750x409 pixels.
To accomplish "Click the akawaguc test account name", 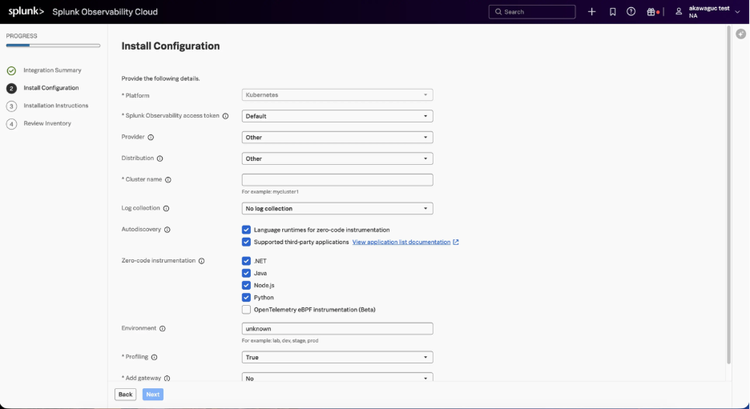I will coord(709,8).
